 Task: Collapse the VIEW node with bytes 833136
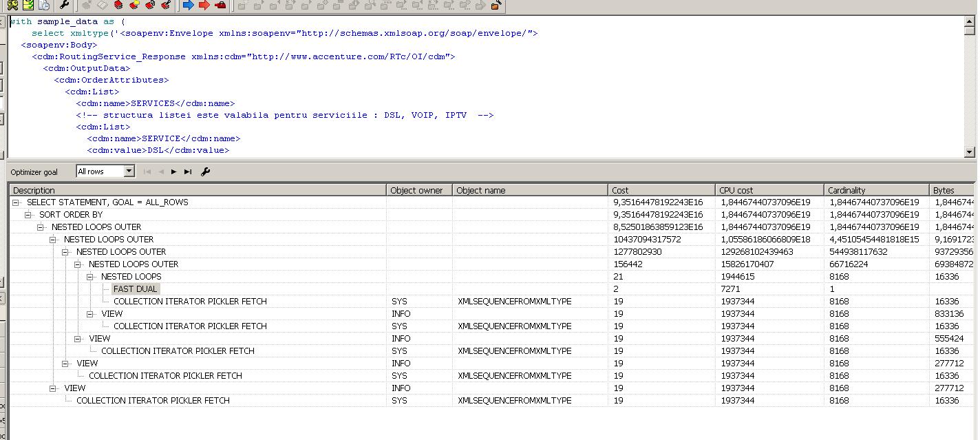91,314
